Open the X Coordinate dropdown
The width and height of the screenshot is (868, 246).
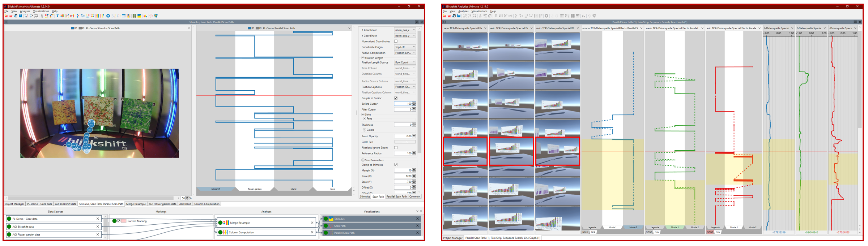[x=405, y=30]
